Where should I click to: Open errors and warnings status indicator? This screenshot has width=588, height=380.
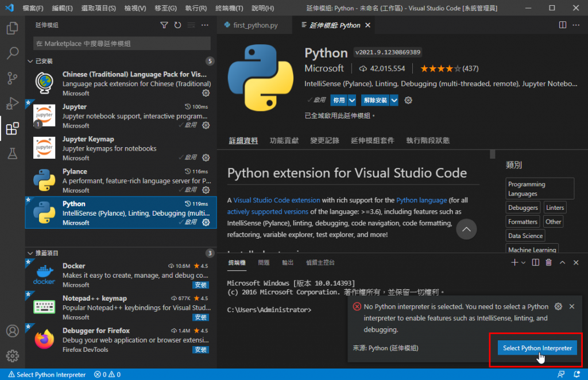tap(107, 374)
